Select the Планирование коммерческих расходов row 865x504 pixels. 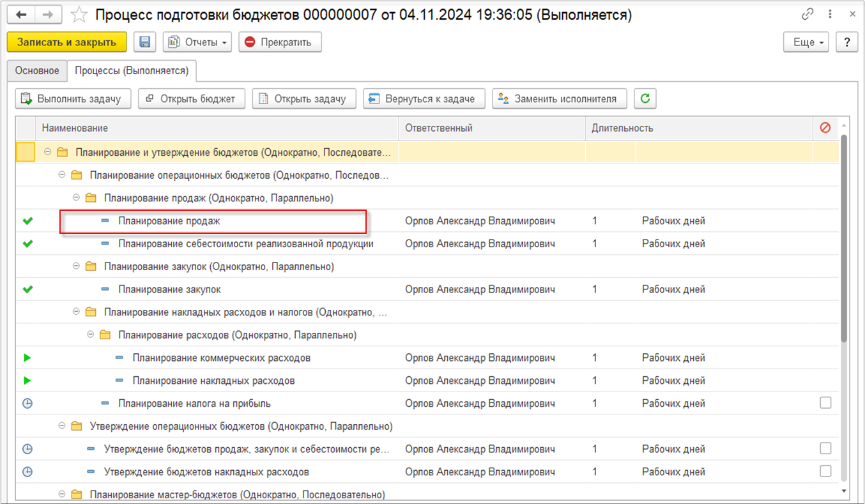pyautogui.click(x=221, y=358)
